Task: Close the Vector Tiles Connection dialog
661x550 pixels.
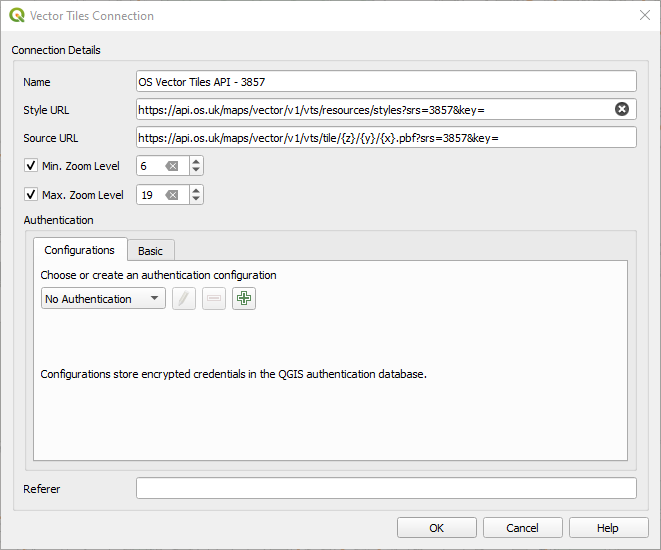Action: [645, 16]
